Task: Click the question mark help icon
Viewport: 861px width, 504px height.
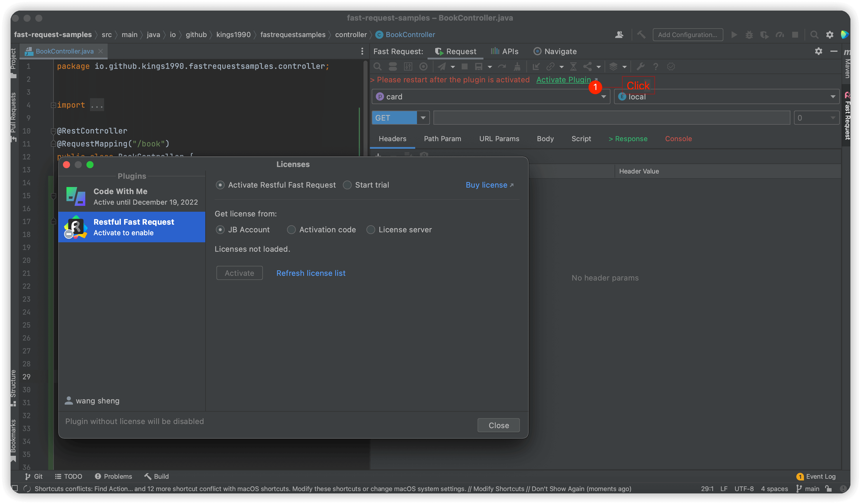Action: 655,67
